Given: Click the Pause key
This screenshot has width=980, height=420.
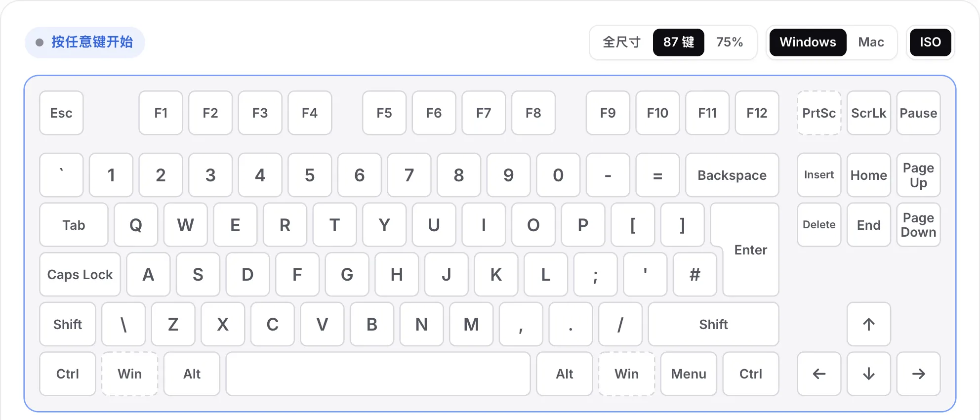Looking at the screenshot, I should pyautogui.click(x=918, y=113).
